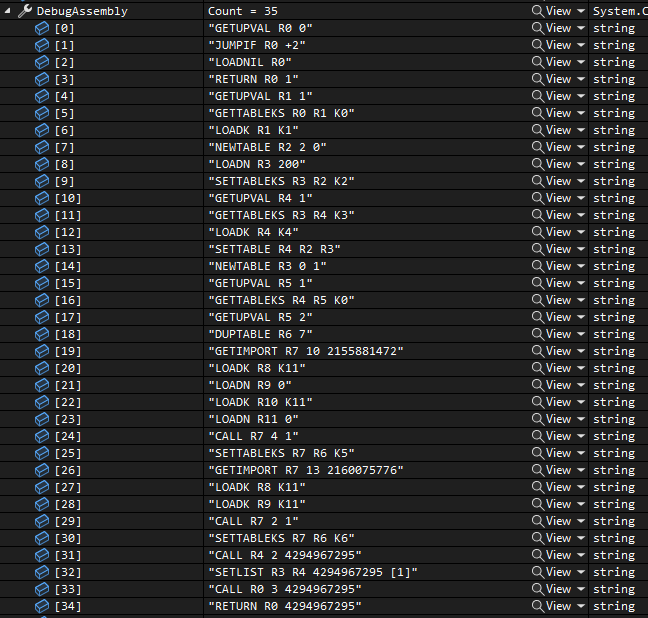Select value "LOADK R9 K11"
This screenshot has width=648, height=618.
point(257,504)
